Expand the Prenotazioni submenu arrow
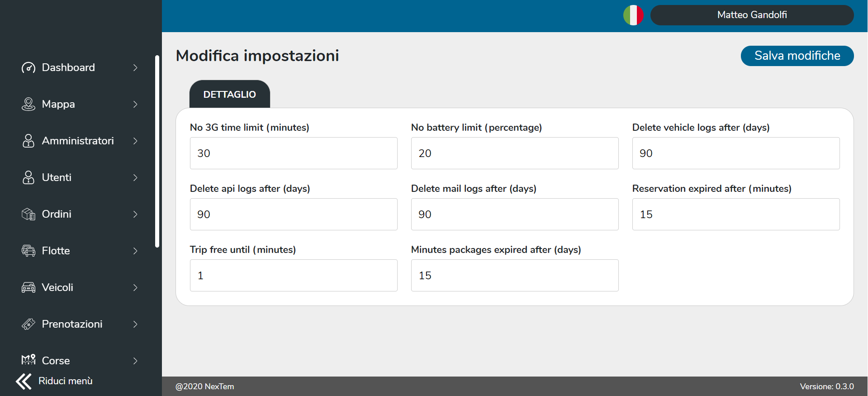 [135, 324]
